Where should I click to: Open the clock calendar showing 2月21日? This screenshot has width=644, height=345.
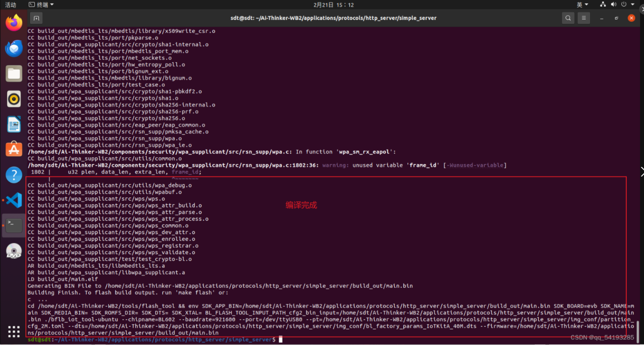click(x=334, y=4)
